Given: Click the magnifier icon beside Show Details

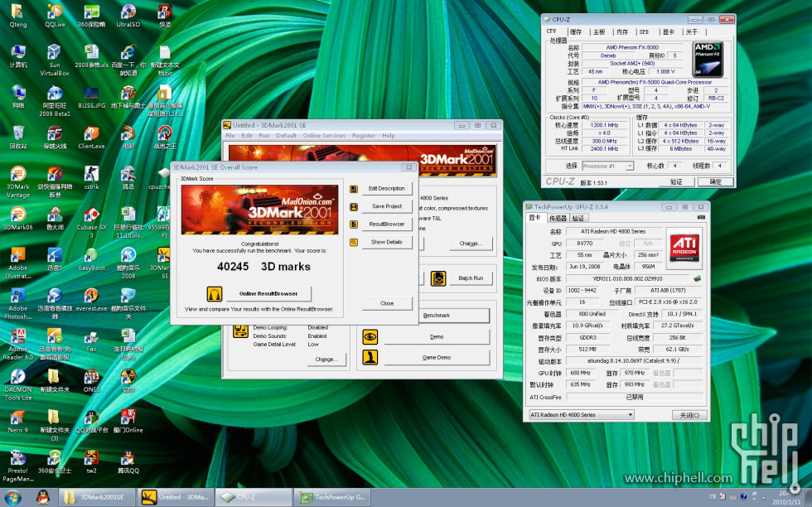Looking at the screenshot, I should coord(355,243).
